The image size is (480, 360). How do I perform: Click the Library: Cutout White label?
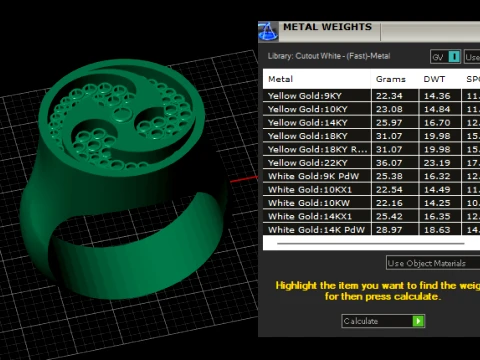click(329, 56)
